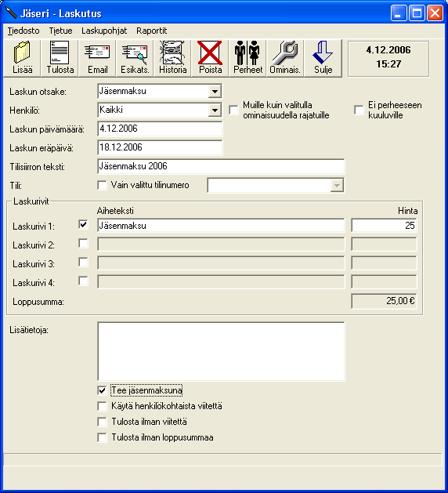Image resolution: width=448 pixels, height=493 pixels.
Task: Open Ominais. wrench icon
Action: pyautogui.click(x=285, y=58)
